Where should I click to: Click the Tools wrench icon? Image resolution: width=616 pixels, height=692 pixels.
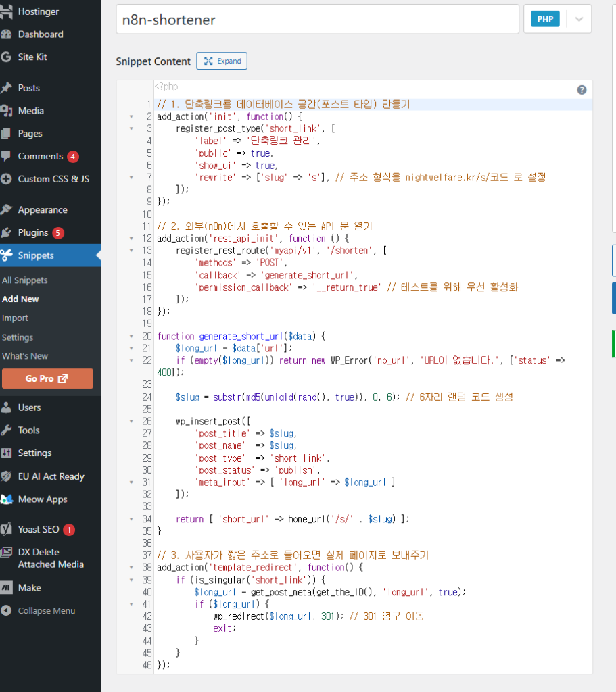click(7, 430)
